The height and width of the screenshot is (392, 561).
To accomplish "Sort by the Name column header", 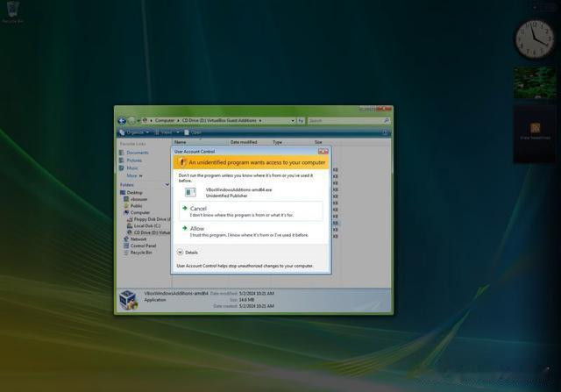I will coord(201,142).
